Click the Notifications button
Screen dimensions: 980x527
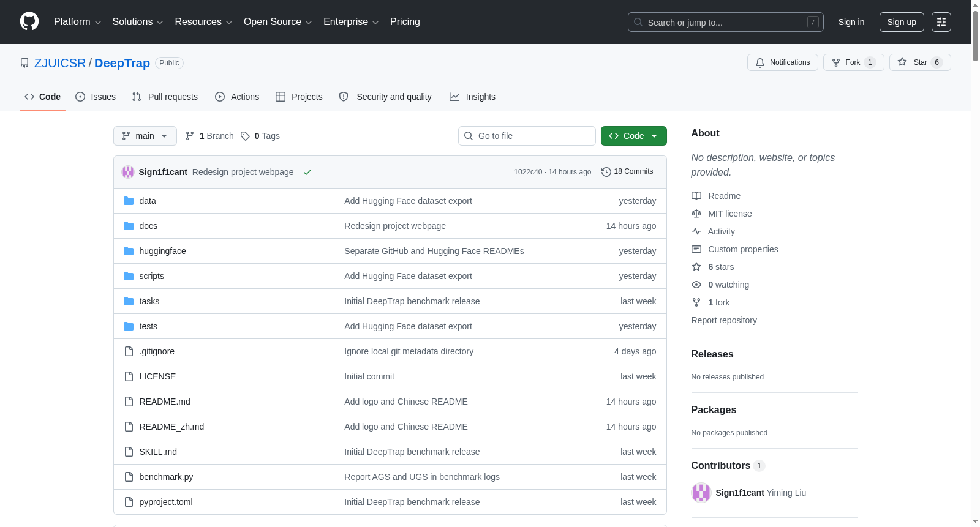click(783, 62)
